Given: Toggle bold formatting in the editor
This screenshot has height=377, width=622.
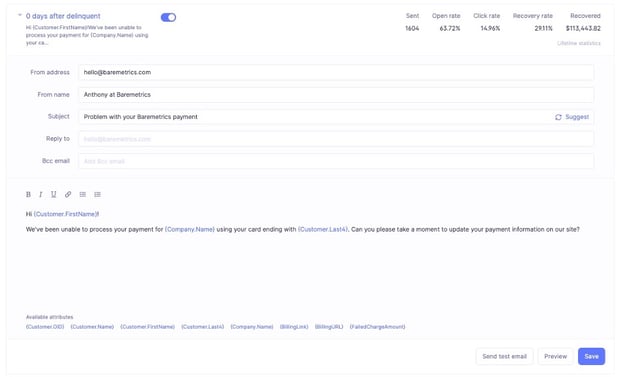Looking at the screenshot, I should coord(28,194).
